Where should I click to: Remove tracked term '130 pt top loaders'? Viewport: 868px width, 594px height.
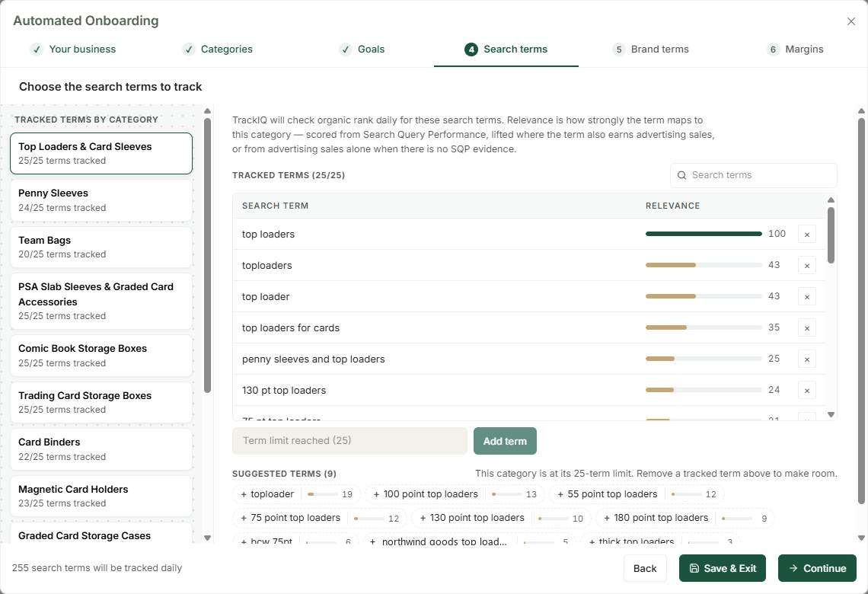tap(807, 390)
